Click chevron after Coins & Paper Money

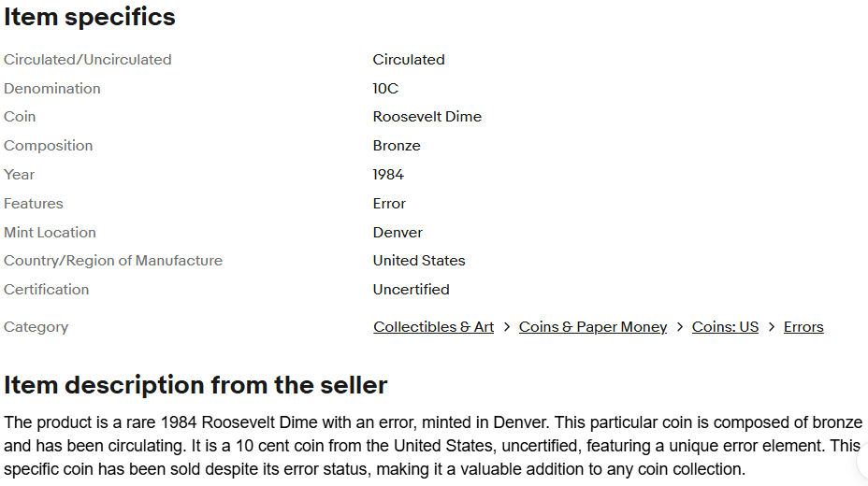[x=680, y=327]
